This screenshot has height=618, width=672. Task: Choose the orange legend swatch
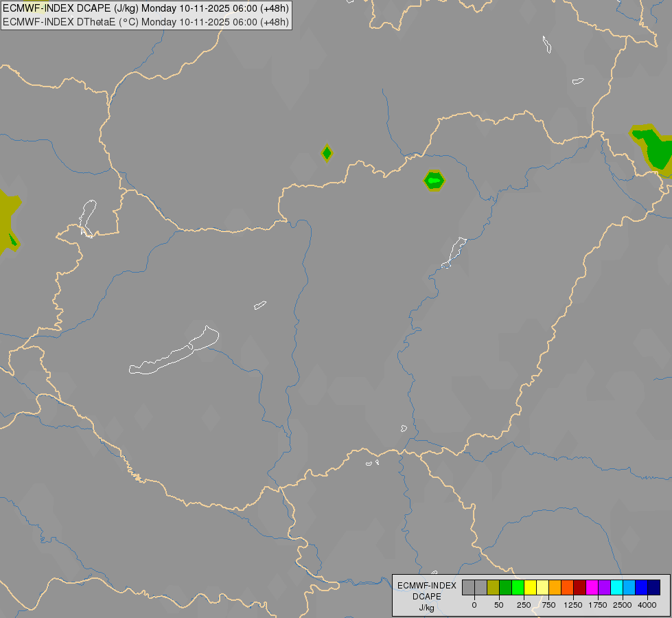click(x=555, y=587)
